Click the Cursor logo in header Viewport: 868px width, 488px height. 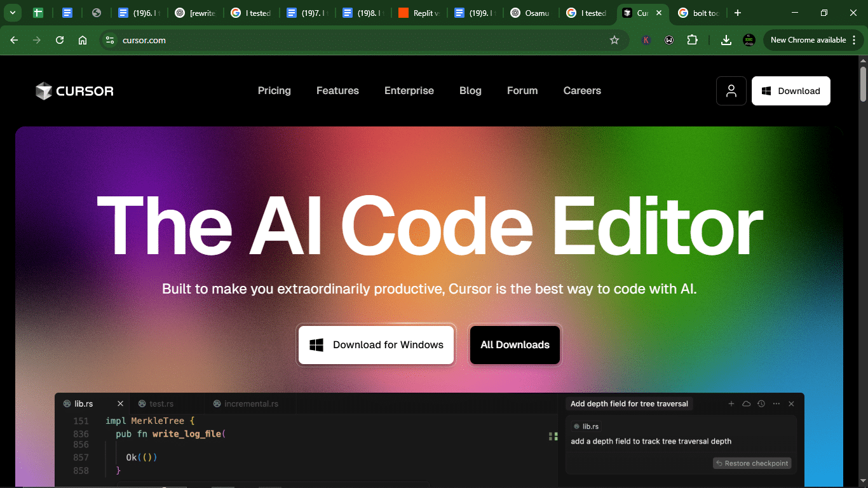74,91
